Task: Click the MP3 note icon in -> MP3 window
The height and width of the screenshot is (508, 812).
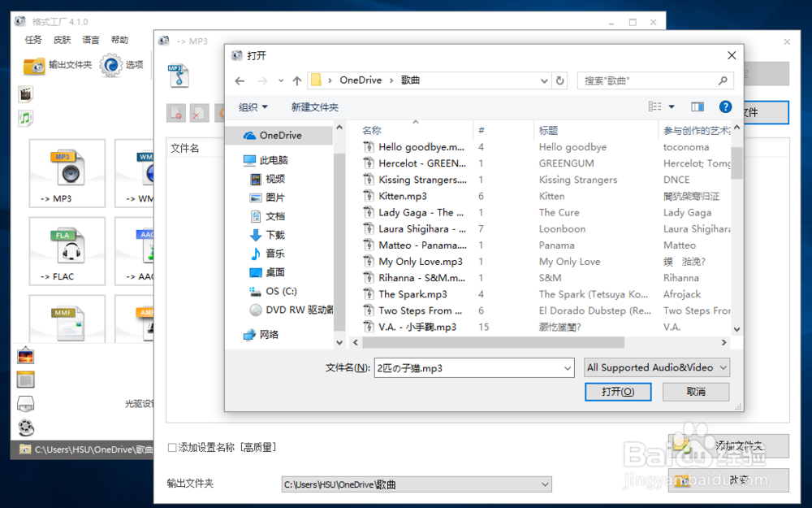Action: pos(178,75)
